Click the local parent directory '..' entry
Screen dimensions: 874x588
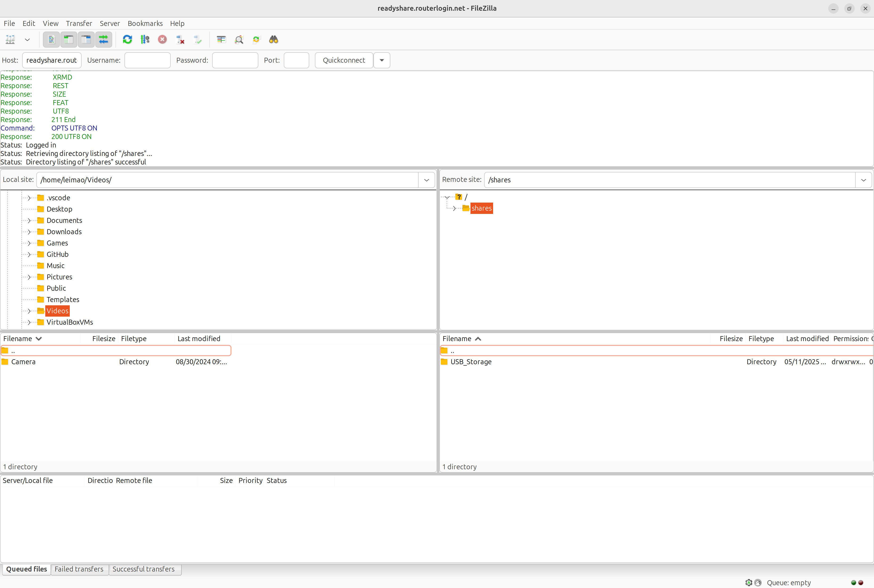(116, 351)
